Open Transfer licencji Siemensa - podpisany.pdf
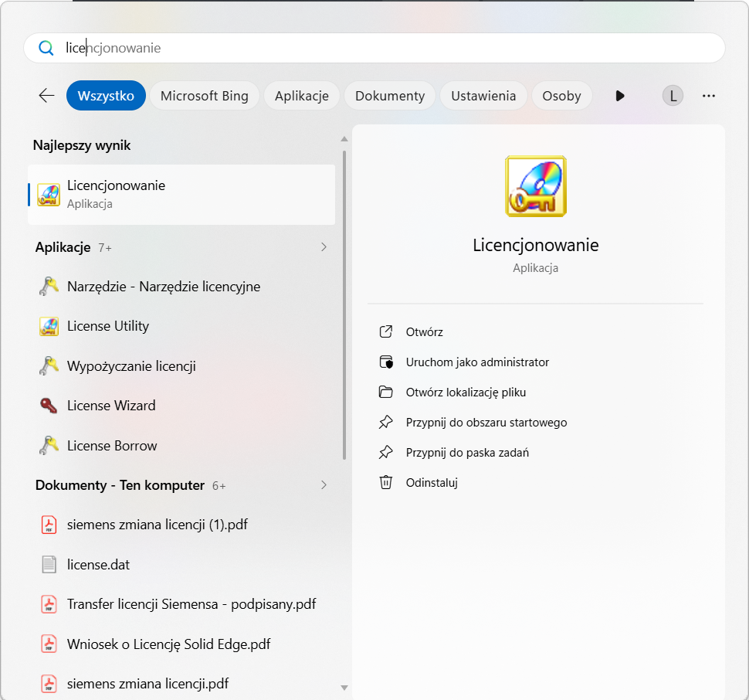749x700 pixels. [181, 604]
